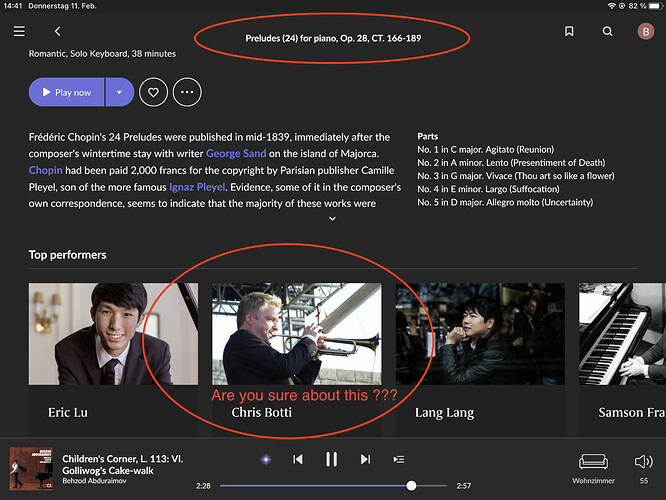Screen dimensions: 666x500
Task: Select part No. 1 in C major
Action: [x=485, y=150]
